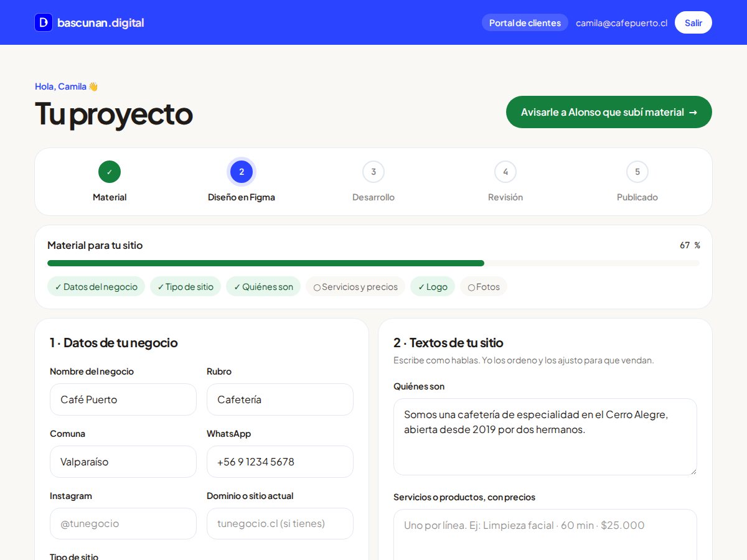The height and width of the screenshot is (560, 747).
Task: Open the Portal de clientes link
Action: click(525, 22)
